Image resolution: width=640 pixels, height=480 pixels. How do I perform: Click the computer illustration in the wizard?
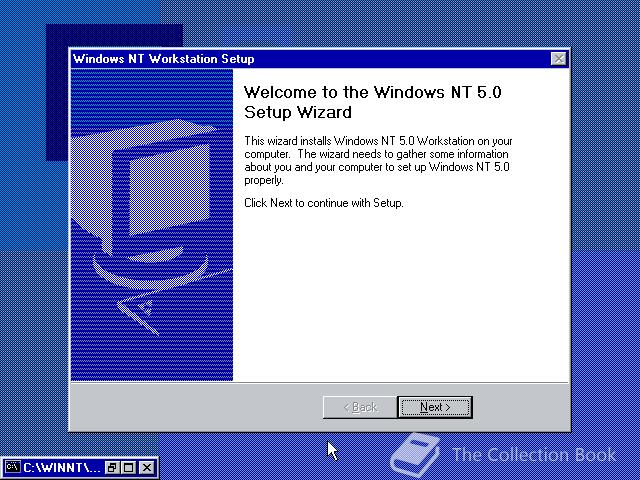click(x=152, y=225)
